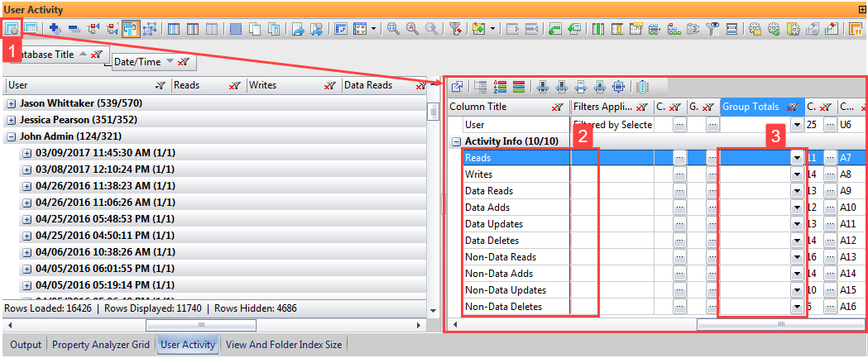
Task: Click the vertical scrollbar thumb of the left grid
Action: point(434,112)
